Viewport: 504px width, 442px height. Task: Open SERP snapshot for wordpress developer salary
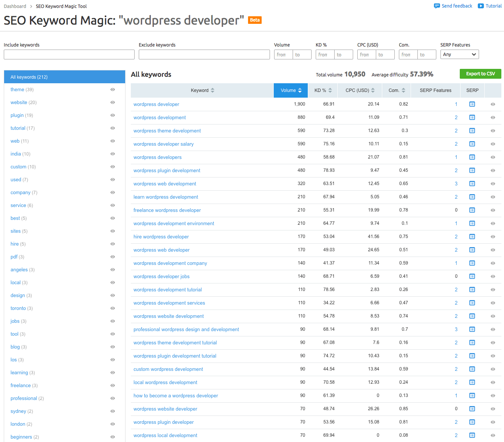pyautogui.click(x=472, y=144)
